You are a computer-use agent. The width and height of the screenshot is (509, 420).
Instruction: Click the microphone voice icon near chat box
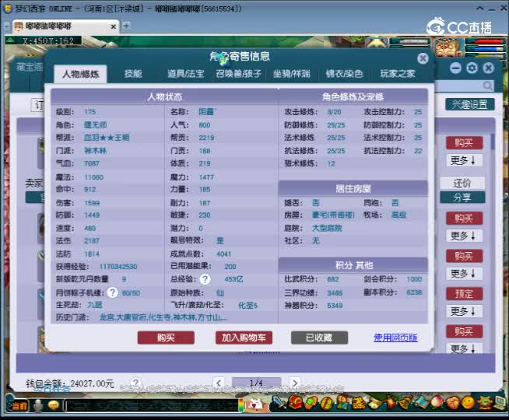click(x=38, y=405)
